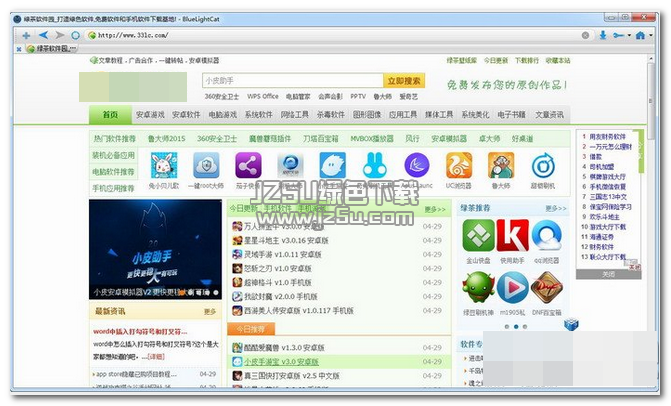This screenshot has width=671, height=406.
Task: Open the 安卓软件 navigation item
Action: pos(186,115)
